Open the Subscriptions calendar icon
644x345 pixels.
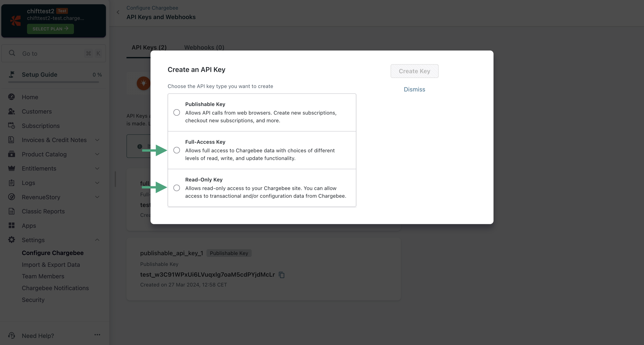12,126
